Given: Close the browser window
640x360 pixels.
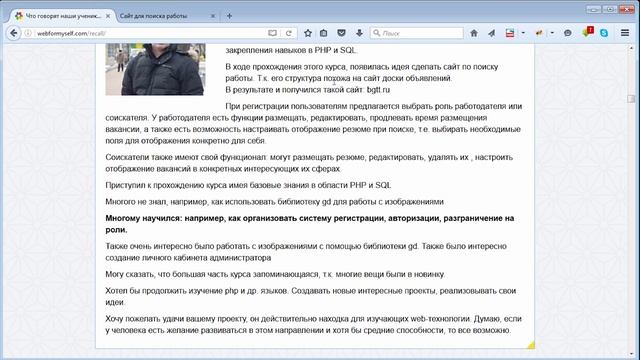Looking at the screenshot, I should (627, 9).
